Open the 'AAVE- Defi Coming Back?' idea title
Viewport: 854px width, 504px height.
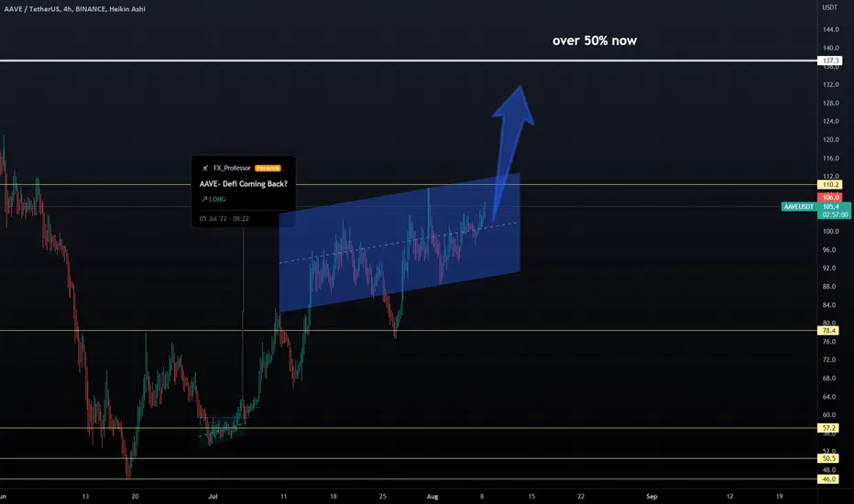244,184
